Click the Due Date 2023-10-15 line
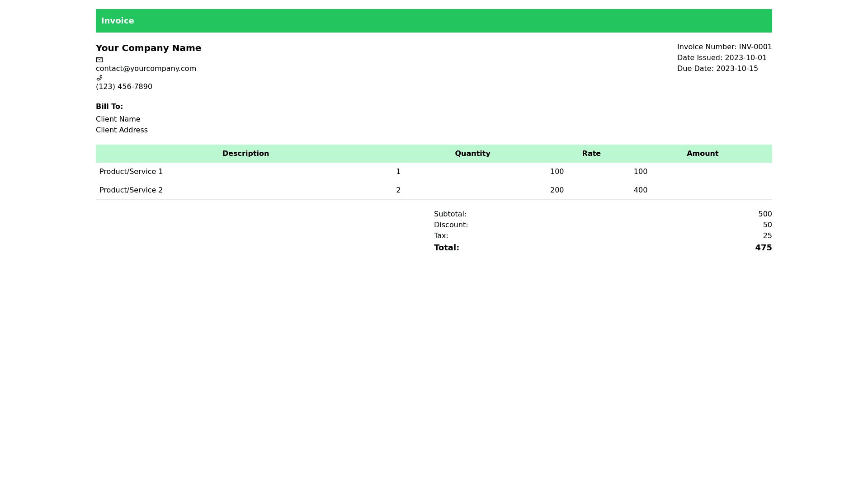The width and height of the screenshot is (868, 488). pos(717,69)
